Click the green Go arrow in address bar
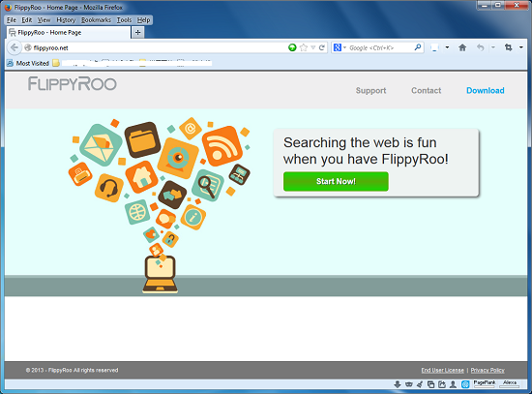This screenshot has width=532, height=394. pyautogui.click(x=292, y=47)
